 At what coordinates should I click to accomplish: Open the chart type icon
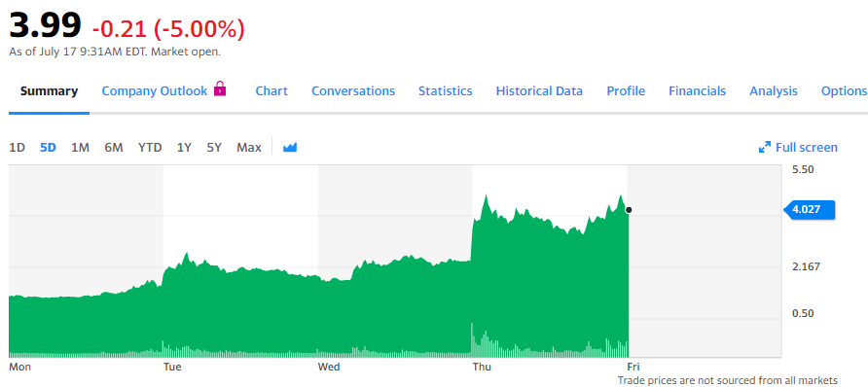(x=290, y=148)
